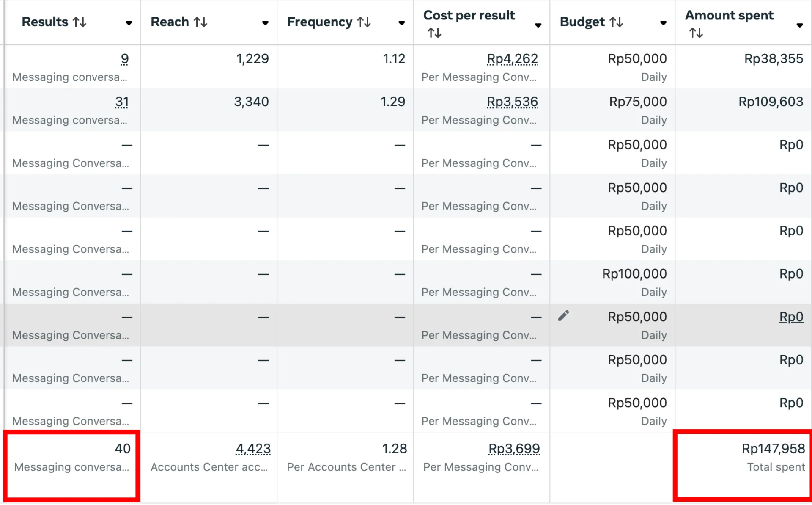Image resolution: width=812 pixels, height=505 pixels.
Task: Open the Results column dropdown
Action: coord(129,24)
